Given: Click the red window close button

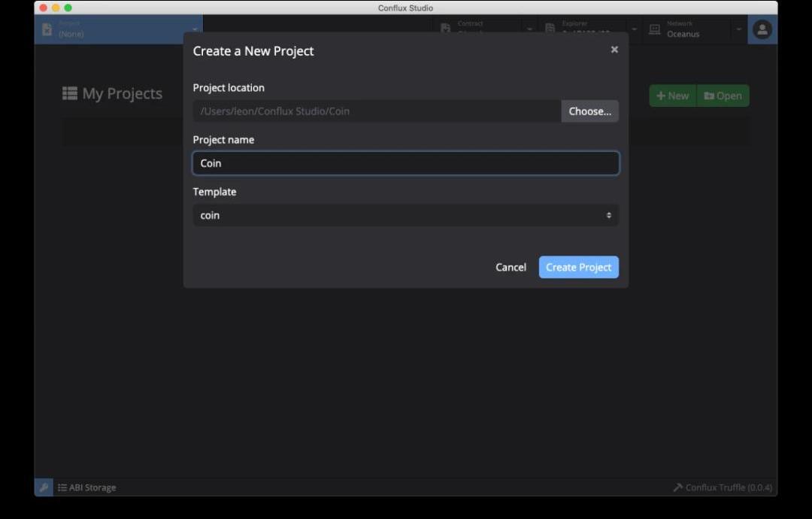Looking at the screenshot, I should tap(44, 8).
